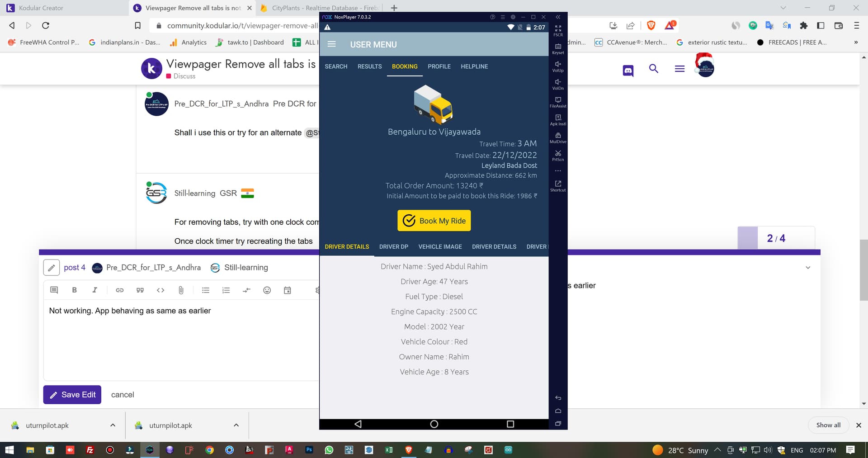
Task: Open the Keyset key-mapping tool
Action: pyautogui.click(x=557, y=48)
